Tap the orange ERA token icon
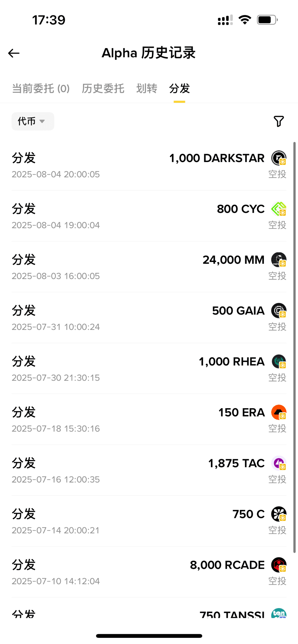This screenshot has height=644, width=298. (279, 413)
